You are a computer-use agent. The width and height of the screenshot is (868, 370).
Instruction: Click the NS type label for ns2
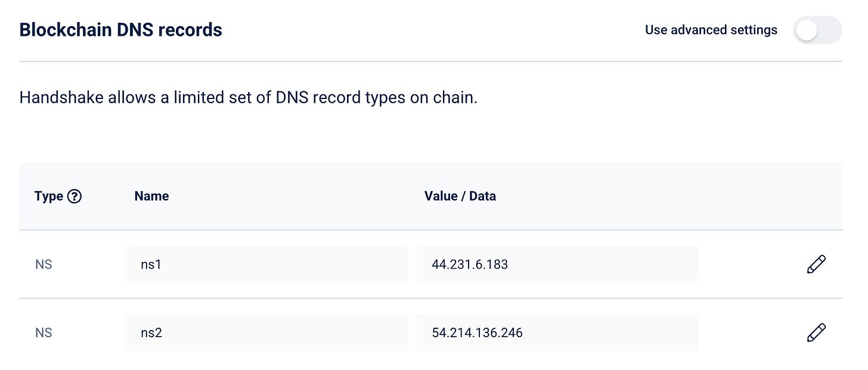tap(44, 332)
